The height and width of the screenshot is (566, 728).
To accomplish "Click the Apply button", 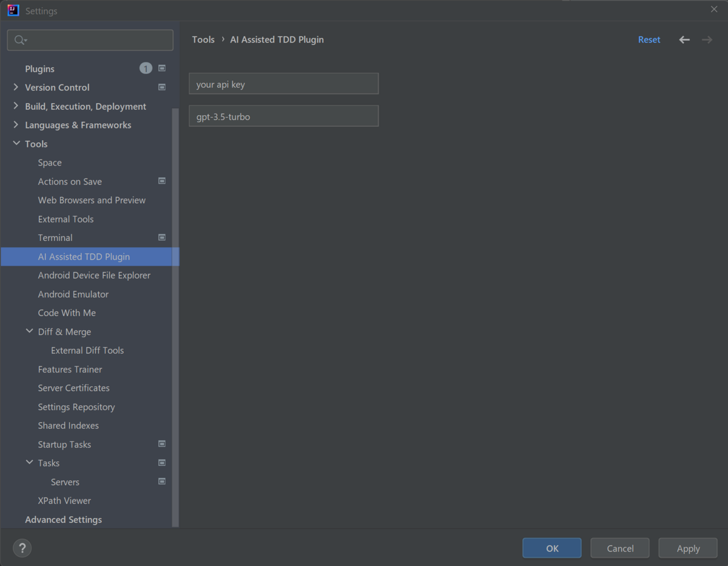I will point(688,548).
